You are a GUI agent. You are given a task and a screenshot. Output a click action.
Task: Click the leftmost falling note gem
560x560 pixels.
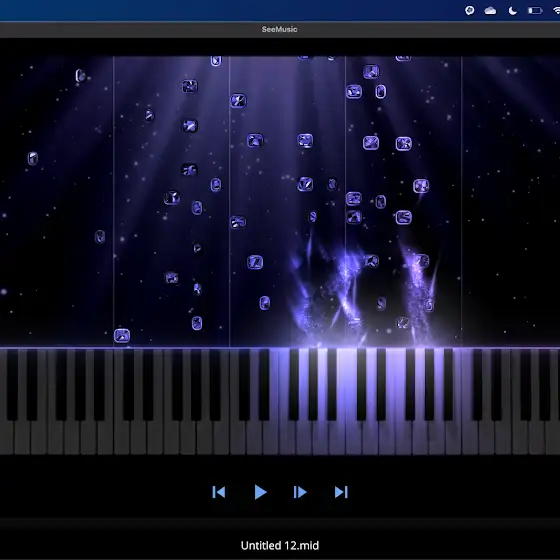pyautogui.click(x=33, y=158)
